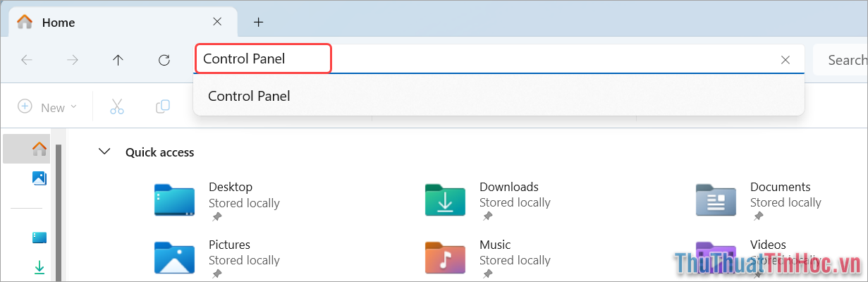Click the Back navigation arrow

pyautogui.click(x=27, y=60)
